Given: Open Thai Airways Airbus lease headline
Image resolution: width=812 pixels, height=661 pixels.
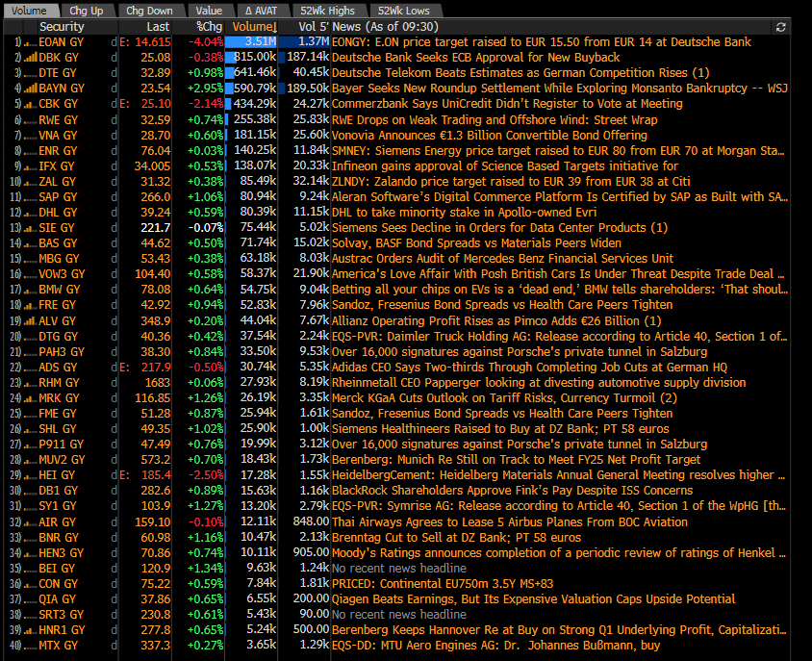Looking at the screenshot, I should (510, 522).
